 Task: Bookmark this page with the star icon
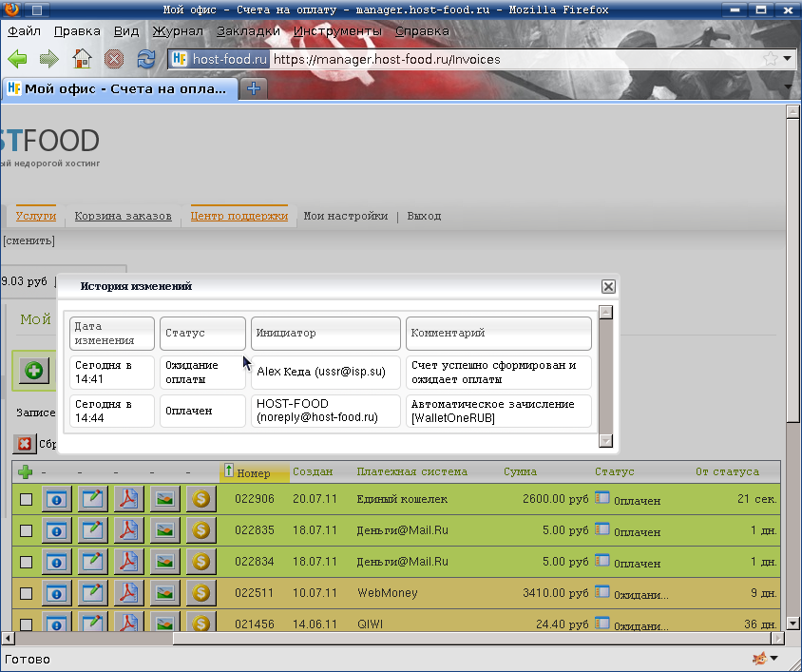[x=770, y=59]
